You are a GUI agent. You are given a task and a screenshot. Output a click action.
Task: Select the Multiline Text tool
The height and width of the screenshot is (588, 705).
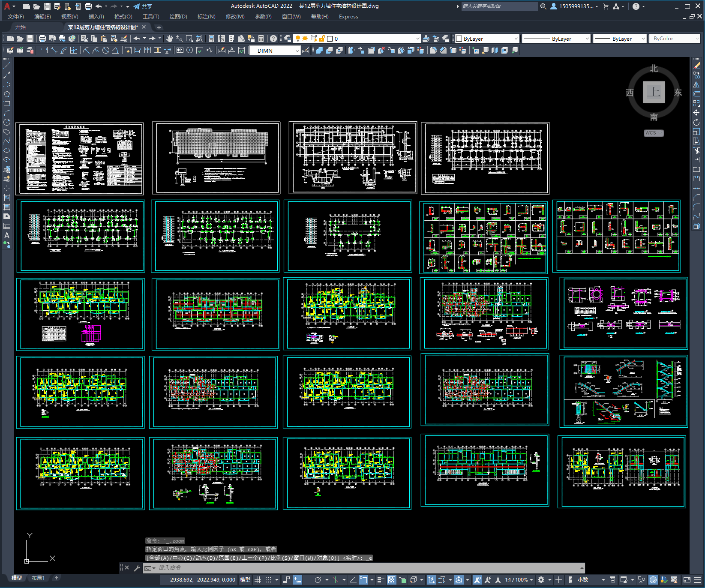7,235
